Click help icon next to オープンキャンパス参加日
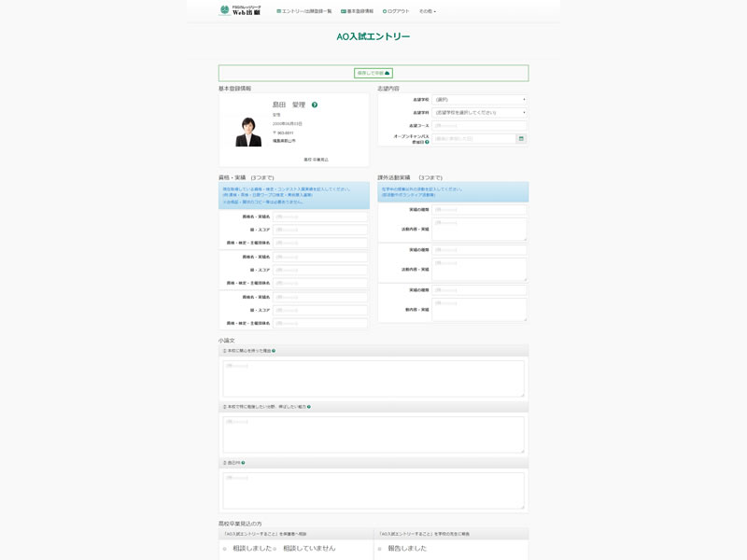 (427, 142)
